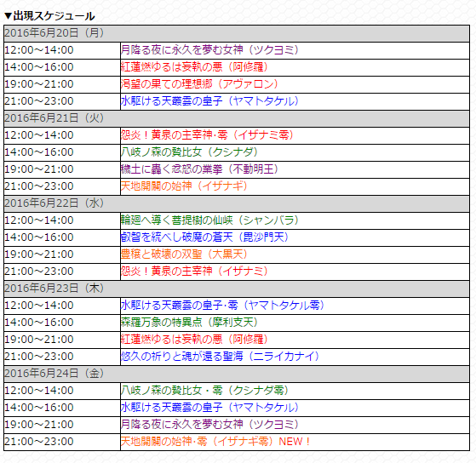
Task: Select the 摩利支天 quest entry
Action: 189,323
